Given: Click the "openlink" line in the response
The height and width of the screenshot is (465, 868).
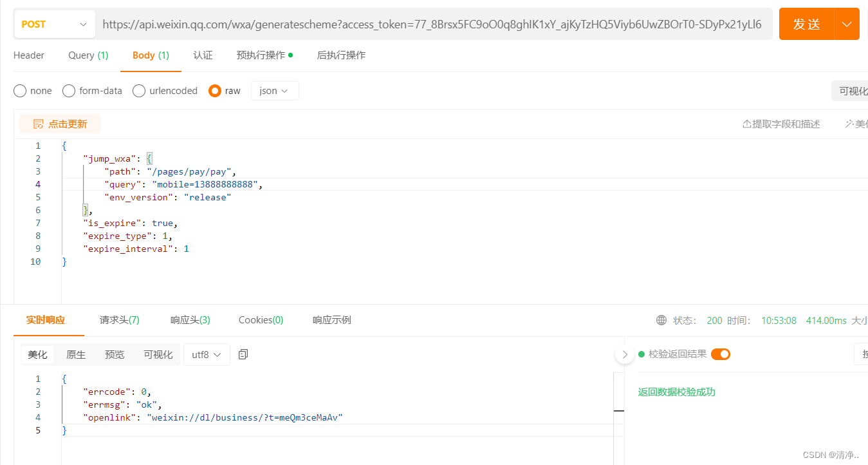Looking at the screenshot, I should pyautogui.click(x=213, y=417).
